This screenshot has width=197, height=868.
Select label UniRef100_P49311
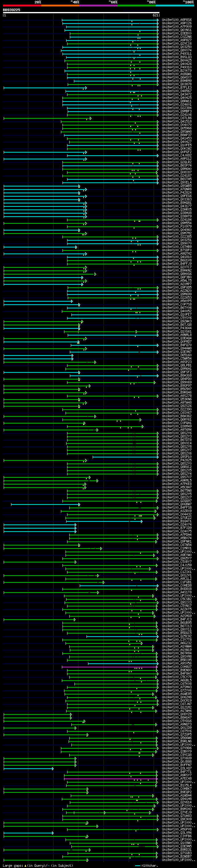(177, 54)
